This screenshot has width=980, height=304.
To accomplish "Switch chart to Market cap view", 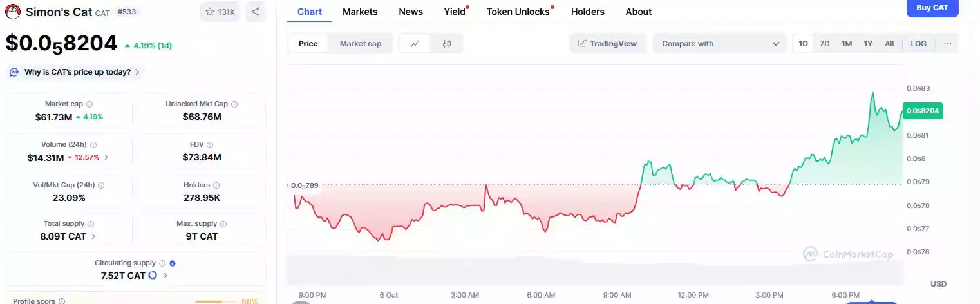I will point(361,44).
